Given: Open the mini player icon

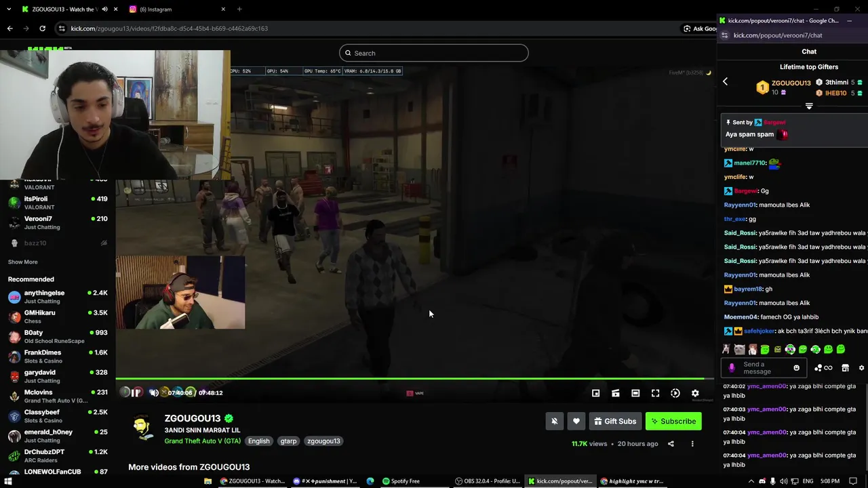Looking at the screenshot, I should click(595, 393).
